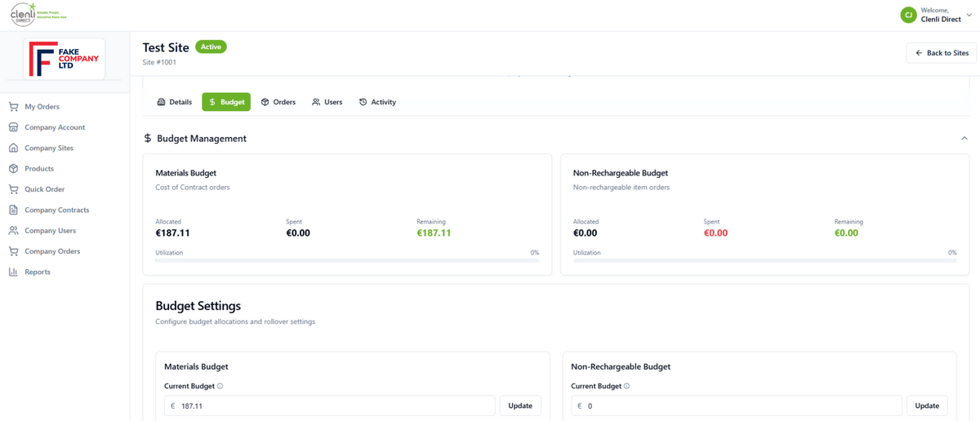Click dollar icon on Budget tab
The image size is (980, 421).
[x=212, y=102]
